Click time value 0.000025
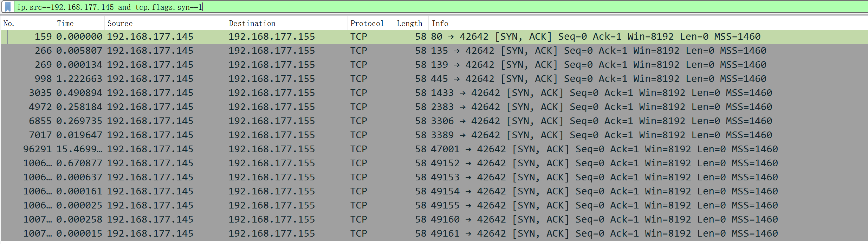Image resolution: width=868 pixels, height=244 pixels. point(79,205)
